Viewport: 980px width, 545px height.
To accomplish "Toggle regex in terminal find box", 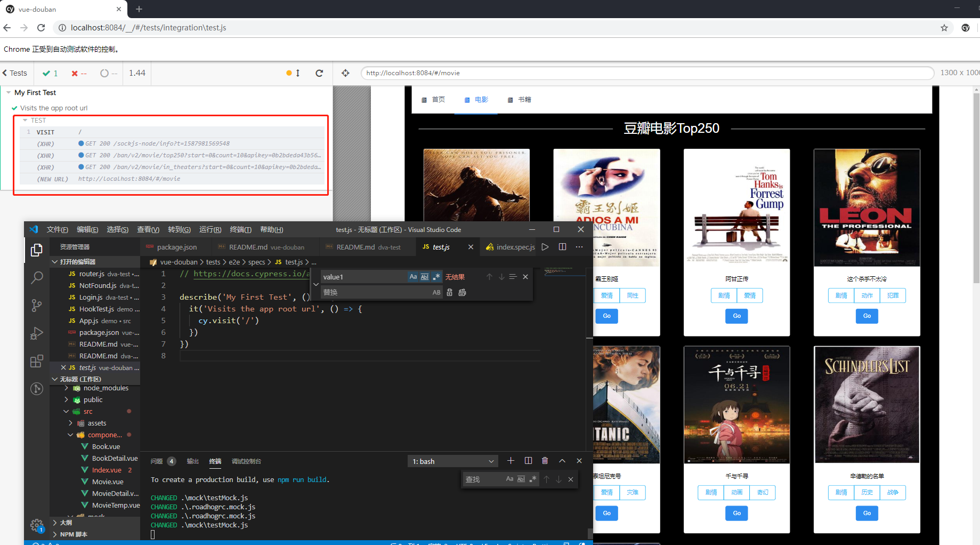I will (532, 479).
